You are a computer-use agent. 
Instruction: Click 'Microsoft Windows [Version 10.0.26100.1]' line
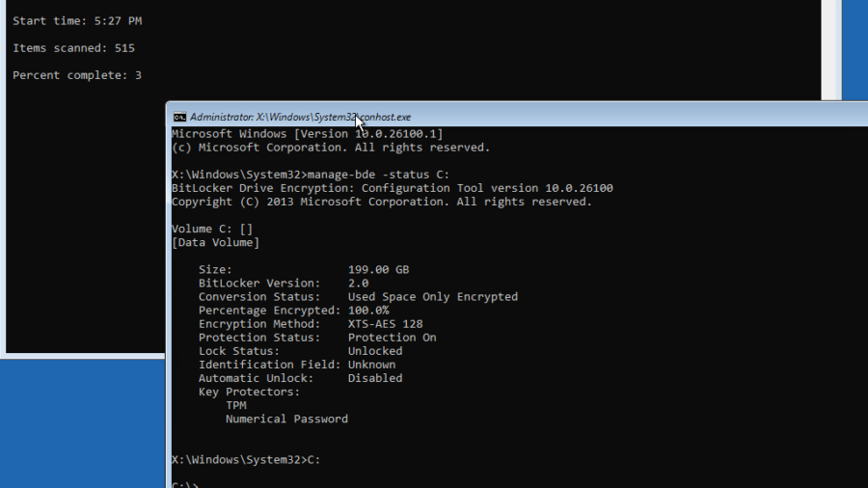[308, 134]
